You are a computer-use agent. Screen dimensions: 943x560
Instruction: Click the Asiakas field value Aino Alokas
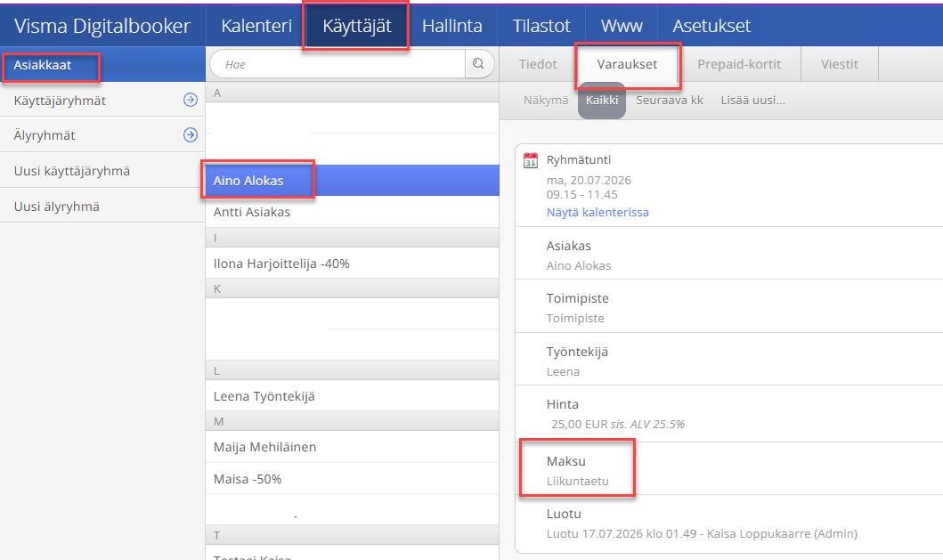click(x=579, y=265)
